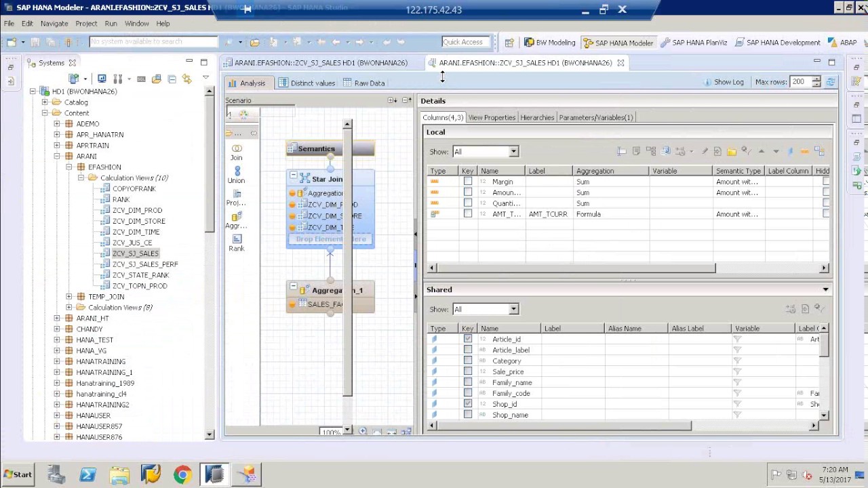Check the Key checkbox for Sale_price
Image resolution: width=868 pixels, height=488 pixels.
click(467, 371)
